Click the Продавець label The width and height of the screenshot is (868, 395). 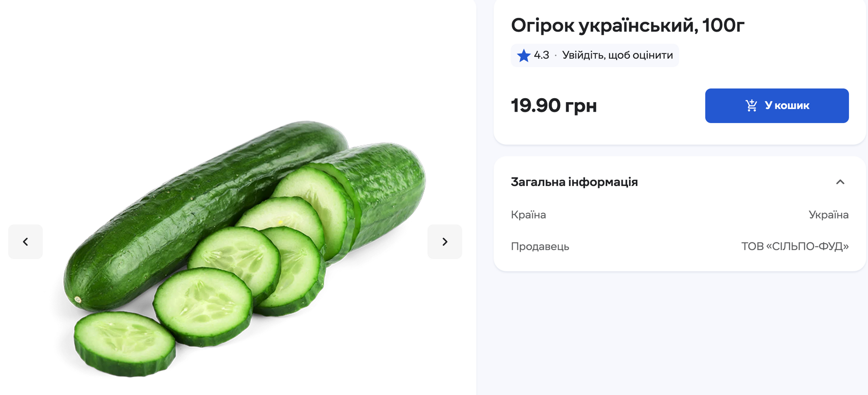540,246
